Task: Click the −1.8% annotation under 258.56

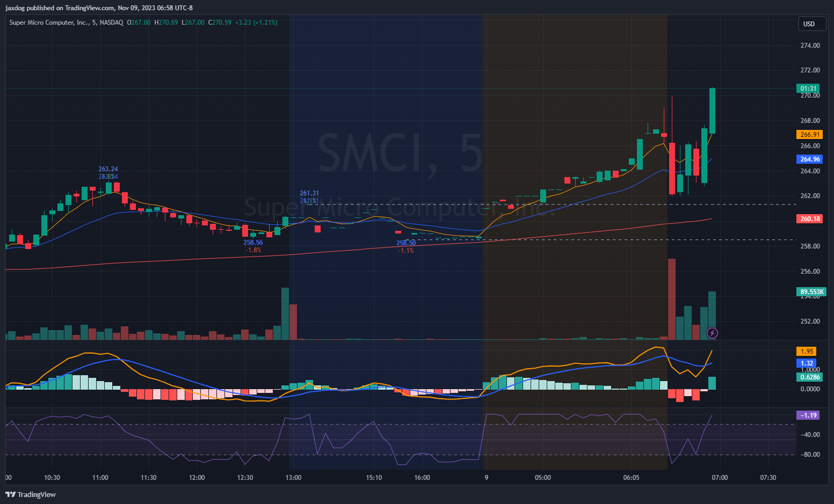Action: pos(253,250)
